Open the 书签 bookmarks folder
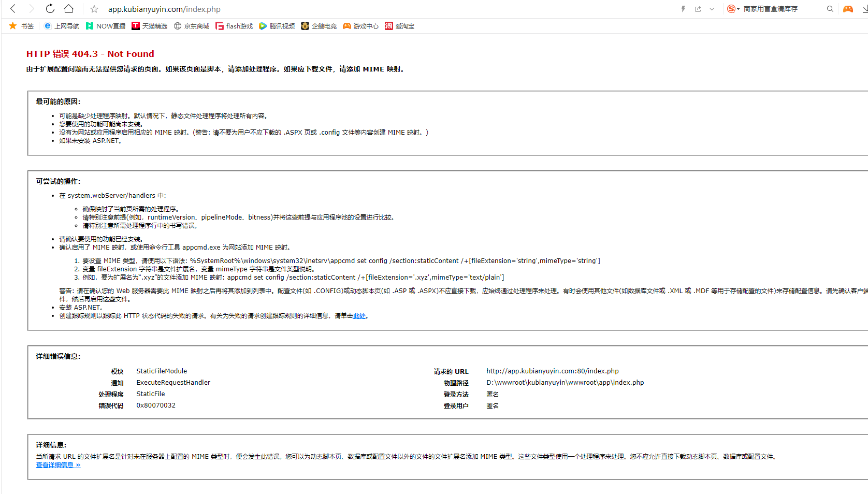Image resolution: width=868 pixels, height=494 pixels. click(x=21, y=26)
